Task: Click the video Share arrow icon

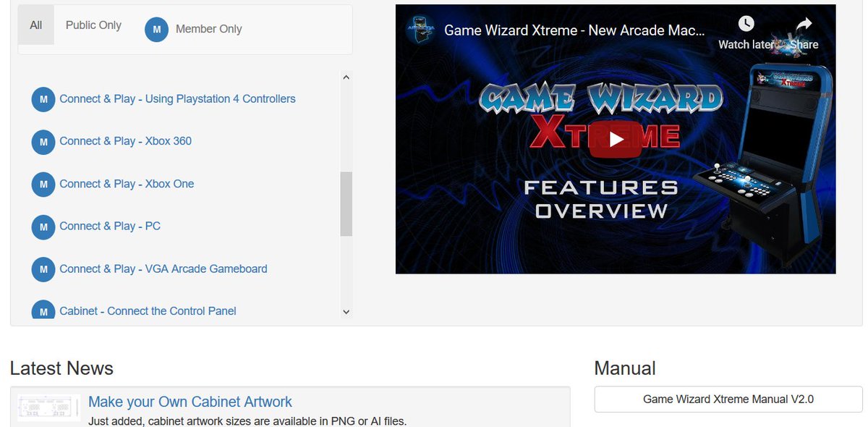Action: point(804,24)
